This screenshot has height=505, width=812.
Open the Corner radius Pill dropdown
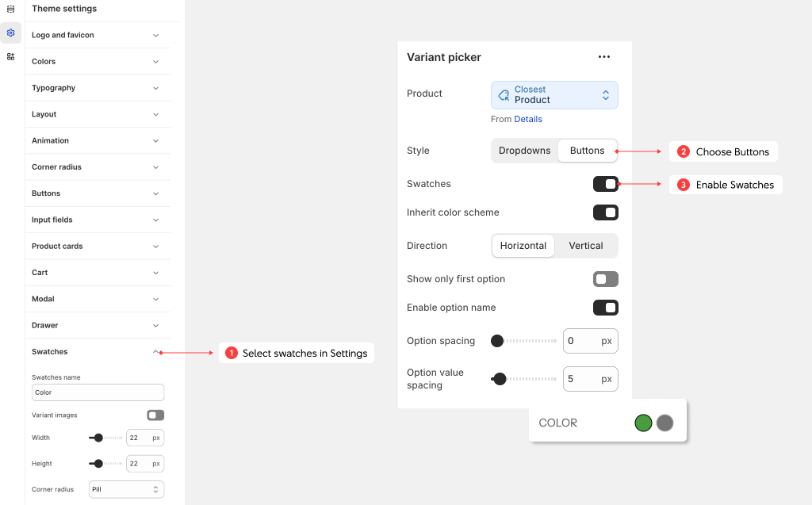tap(126, 489)
